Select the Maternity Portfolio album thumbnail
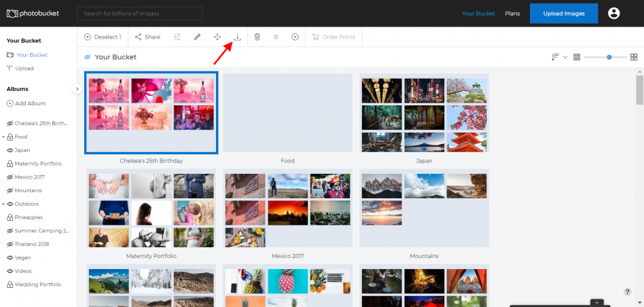 tap(151, 208)
